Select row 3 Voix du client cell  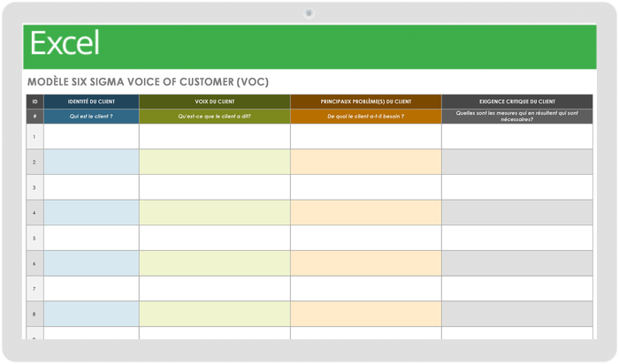(x=215, y=187)
